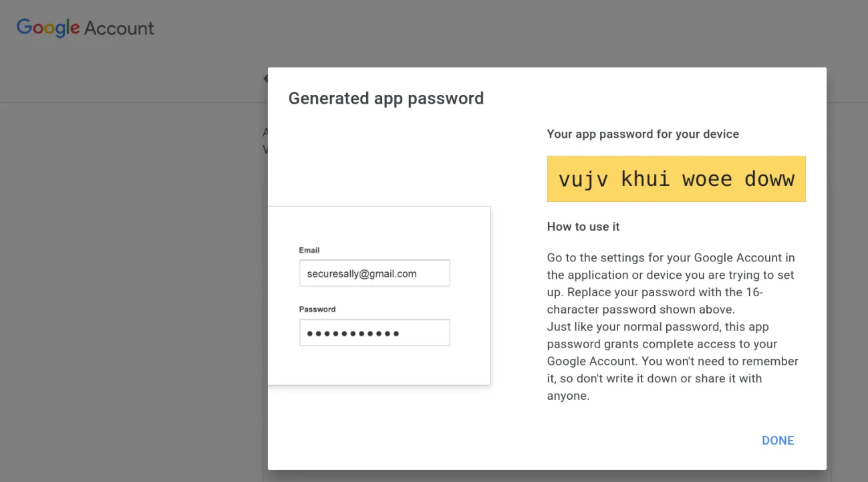Click the Google Account logo

tap(85, 27)
